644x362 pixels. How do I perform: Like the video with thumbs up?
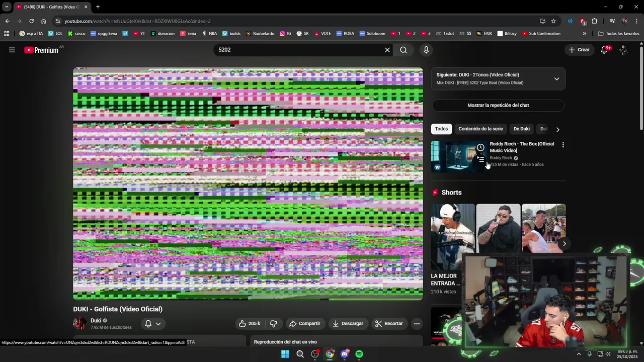(x=250, y=324)
